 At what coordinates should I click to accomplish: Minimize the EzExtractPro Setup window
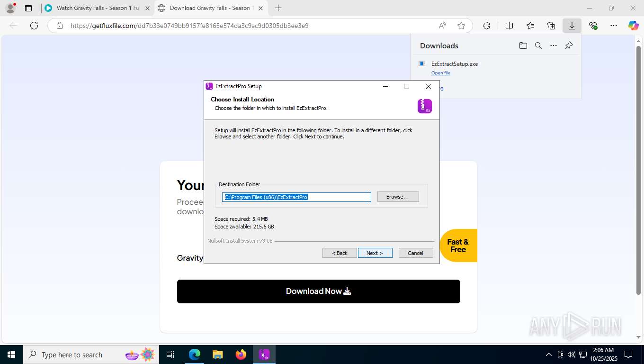385,86
